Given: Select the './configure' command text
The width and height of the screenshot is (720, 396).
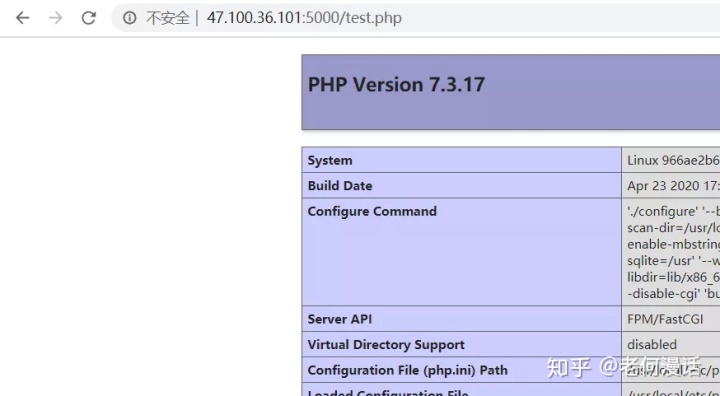Looking at the screenshot, I should (x=663, y=211).
